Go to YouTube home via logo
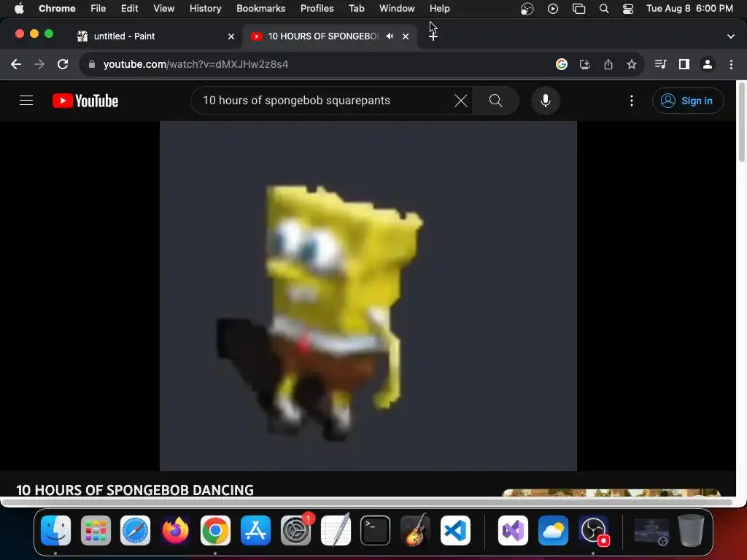747x560 pixels. pos(85,101)
